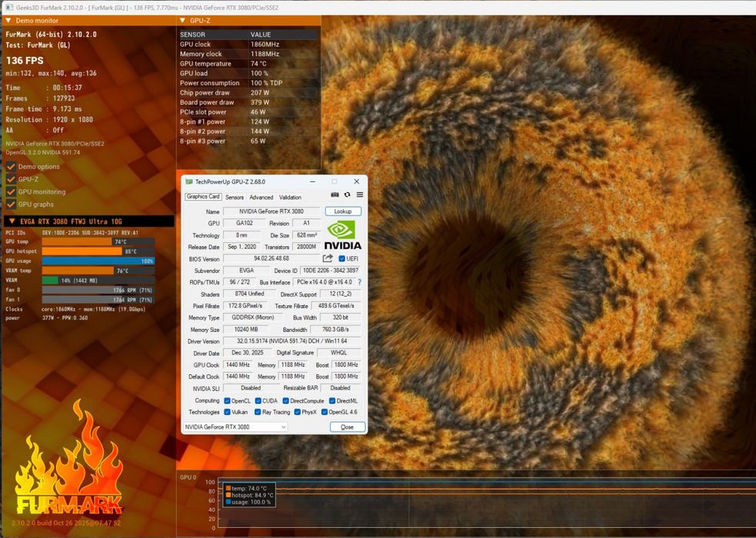Toggle the GPU graphs checkbox
This screenshot has width=756, height=538.
point(11,204)
